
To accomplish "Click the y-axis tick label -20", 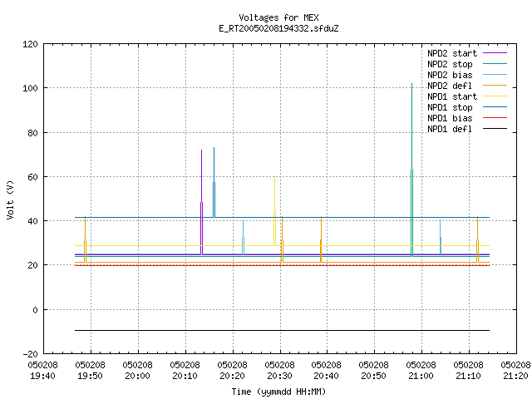I will (30, 354).
